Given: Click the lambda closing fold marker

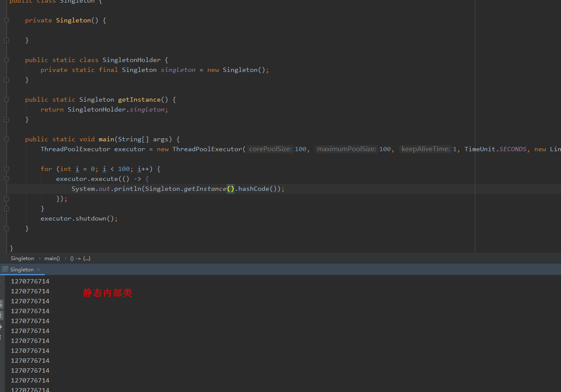Looking at the screenshot, I should point(6,199).
